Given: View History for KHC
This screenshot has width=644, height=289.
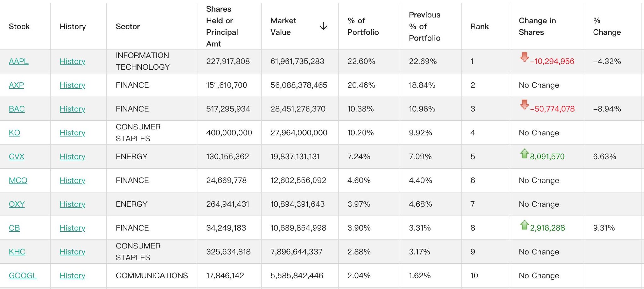Looking at the screenshot, I should click(72, 252).
